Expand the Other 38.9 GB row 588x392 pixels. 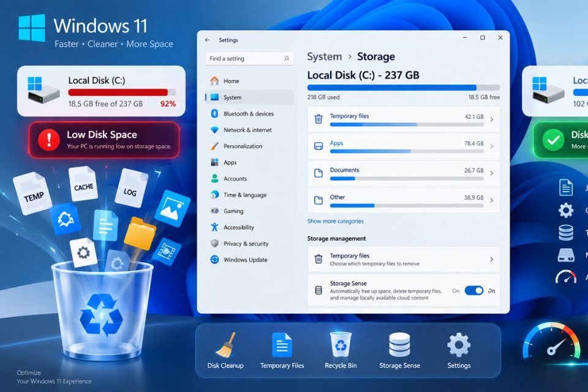[x=404, y=200]
